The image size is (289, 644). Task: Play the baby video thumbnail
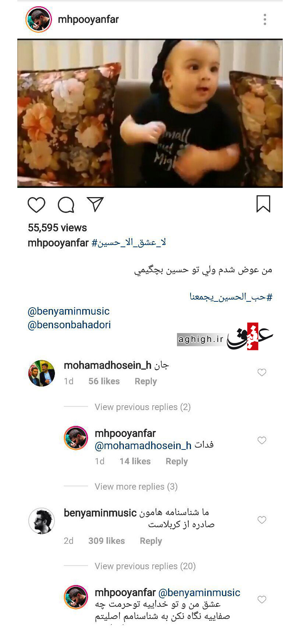[150, 113]
